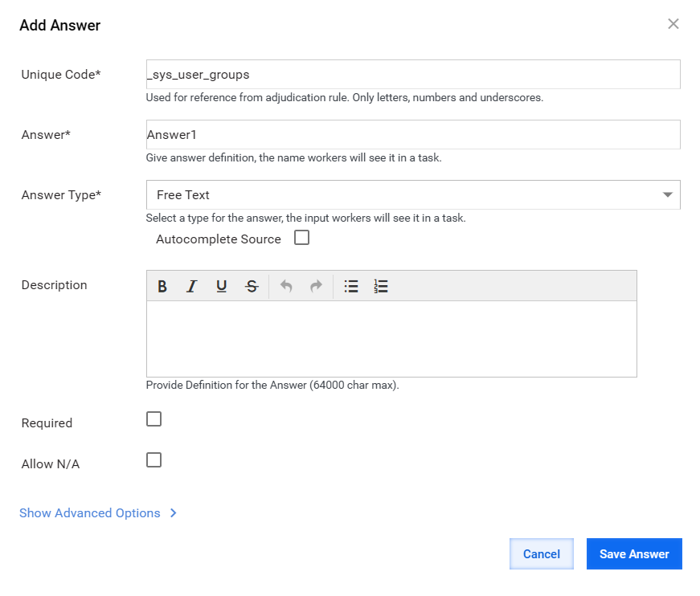Click hint 'Give answer definition' text
The width and height of the screenshot is (700, 596).
294,158
